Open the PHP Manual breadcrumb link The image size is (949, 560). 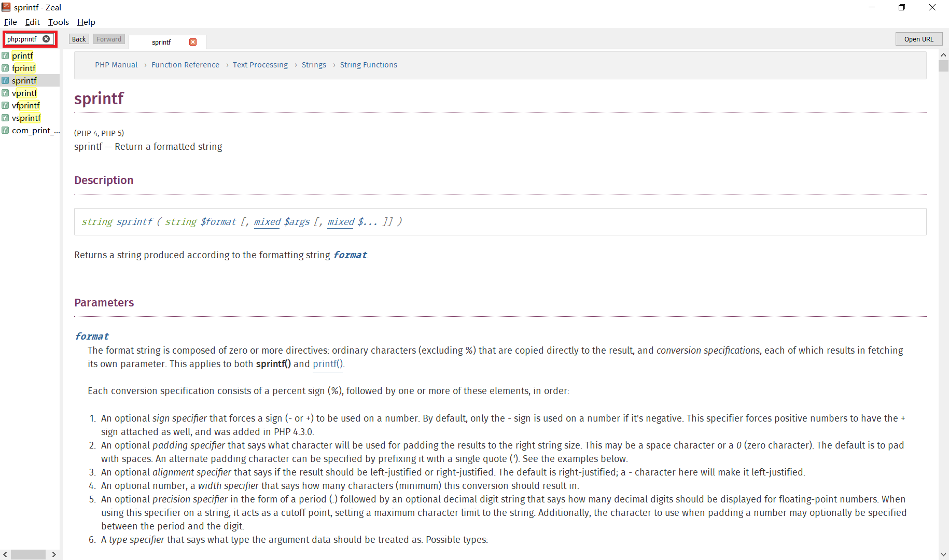click(116, 65)
